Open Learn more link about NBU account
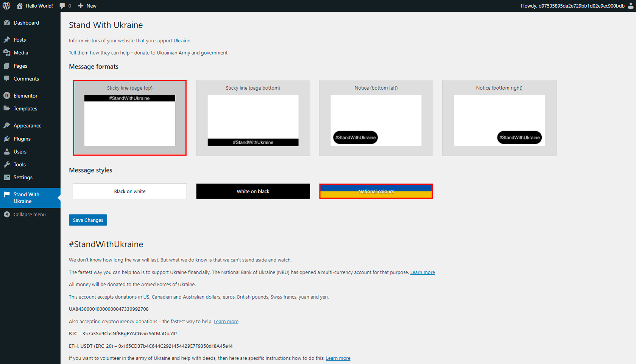 click(422, 272)
